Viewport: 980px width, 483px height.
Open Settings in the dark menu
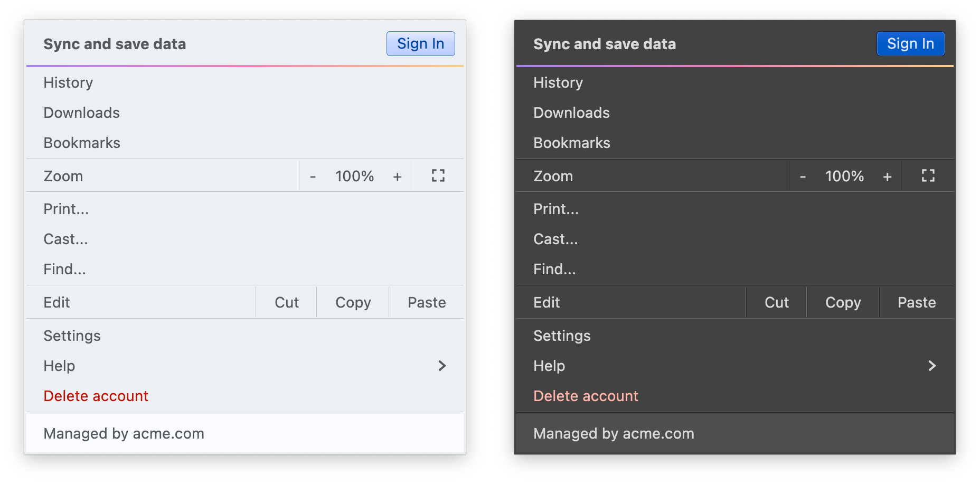point(562,336)
